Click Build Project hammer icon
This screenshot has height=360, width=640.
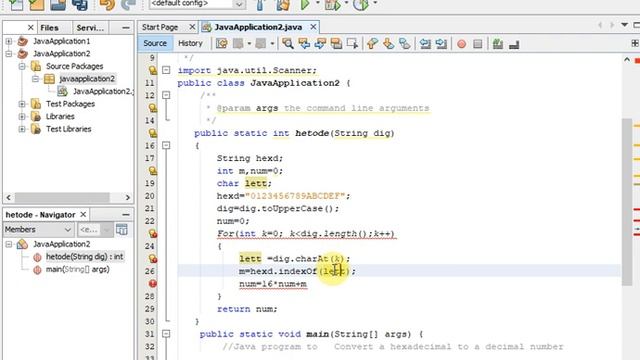point(260,5)
